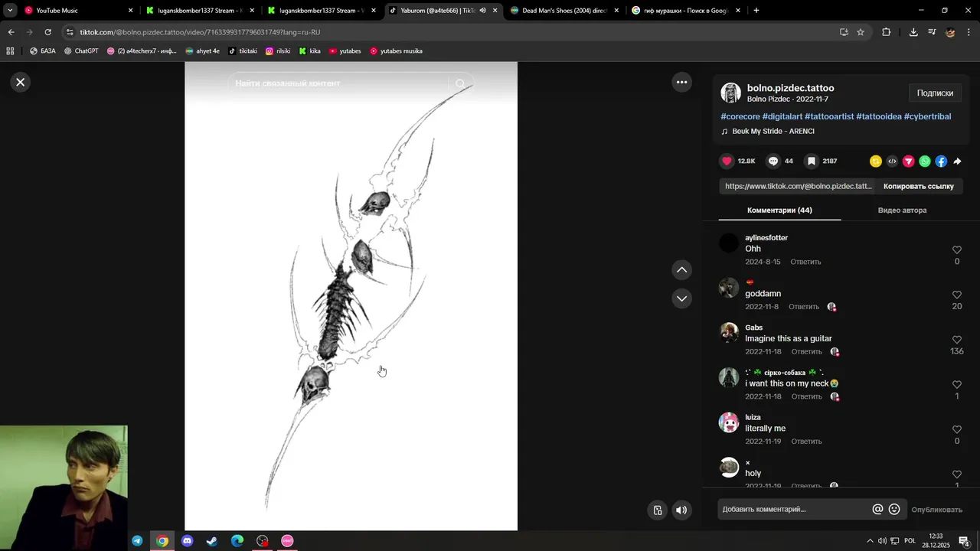Image resolution: width=980 pixels, height=551 pixels.
Task: Switch to the Видео автора tab
Action: point(902,210)
